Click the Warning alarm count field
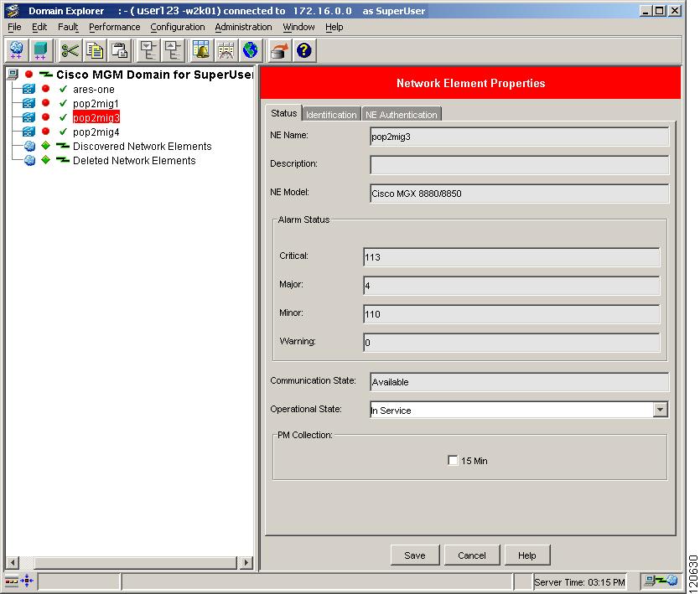The image size is (700, 594). (x=511, y=343)
